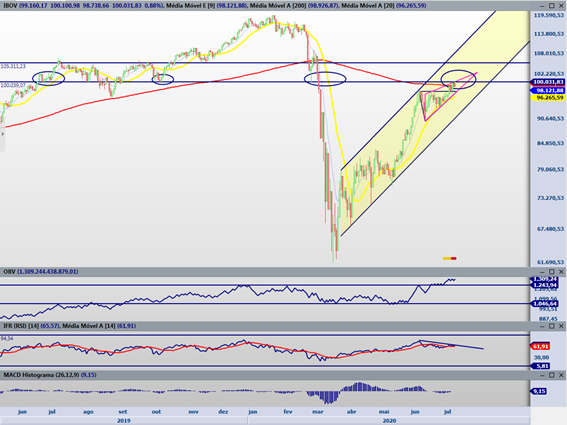Click the 98.121,88 moving average price tag
The height and width of the screenshot is (425, 567).
coord(548,90)
